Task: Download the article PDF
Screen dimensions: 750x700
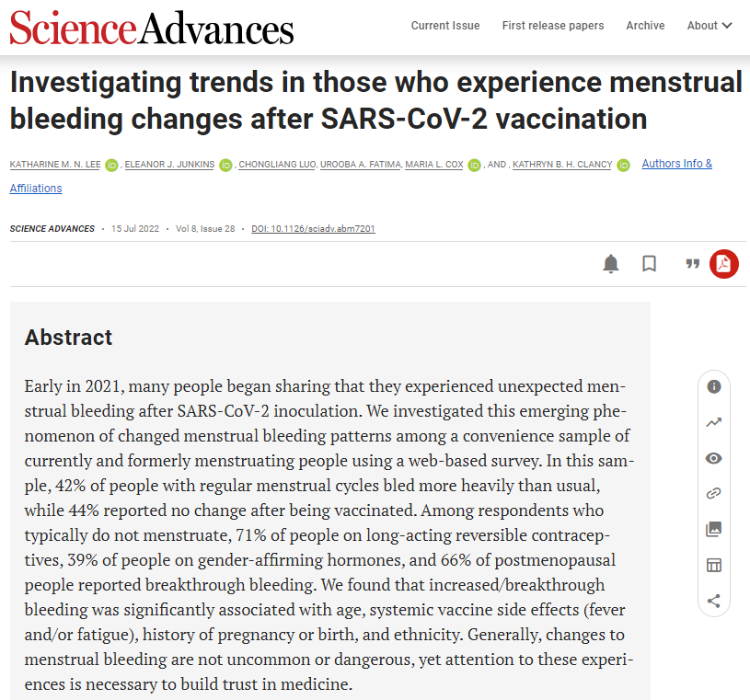Action: tap(723, 264)
